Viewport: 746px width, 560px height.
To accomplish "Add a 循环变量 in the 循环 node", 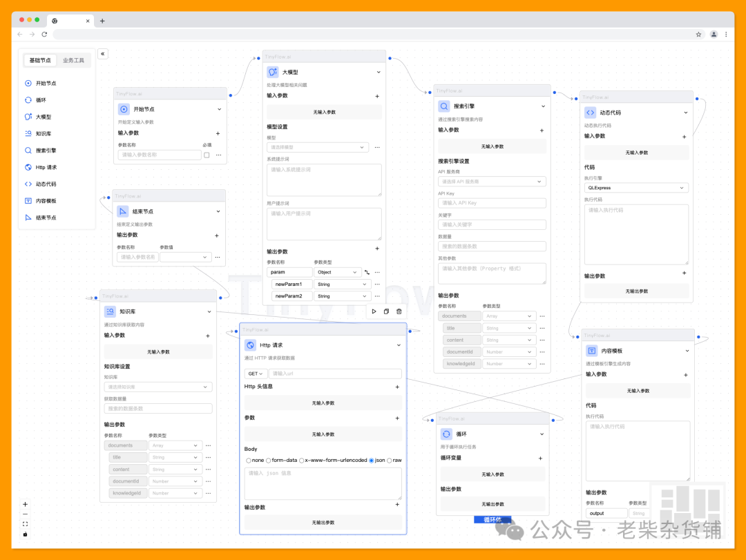I will tap(540, 458).
